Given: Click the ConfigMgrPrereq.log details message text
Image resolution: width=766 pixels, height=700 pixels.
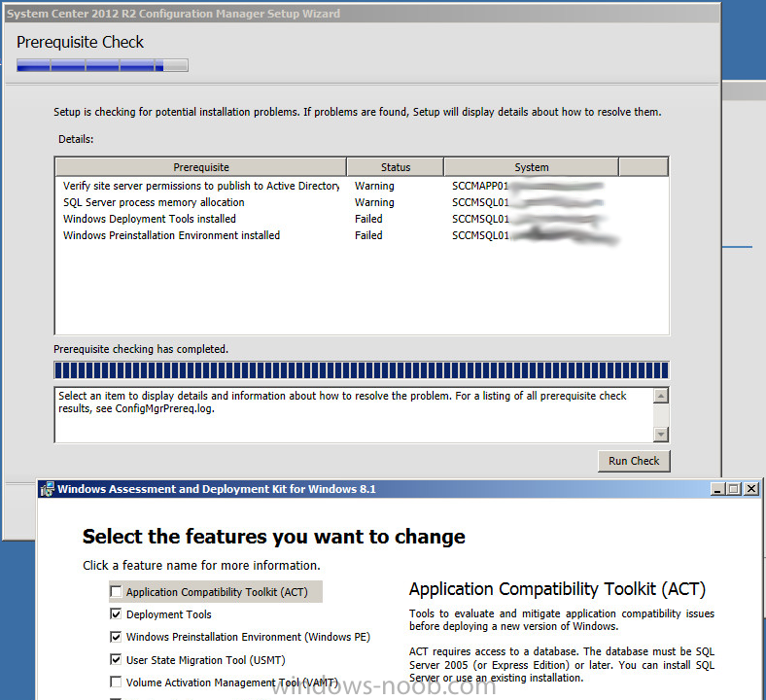Looking at the screenshot, I should coord(342,402).
